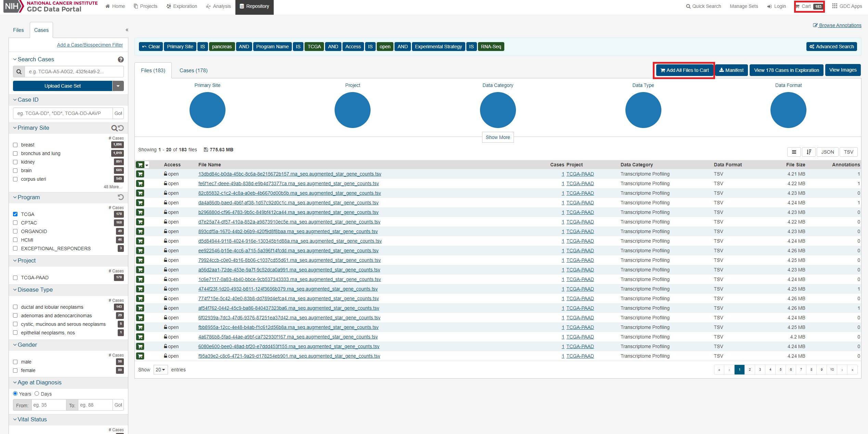The height and width of the screenshot is (434, 868).
Task: Click the Add All Files to Cart button
Action: (684, 70)
